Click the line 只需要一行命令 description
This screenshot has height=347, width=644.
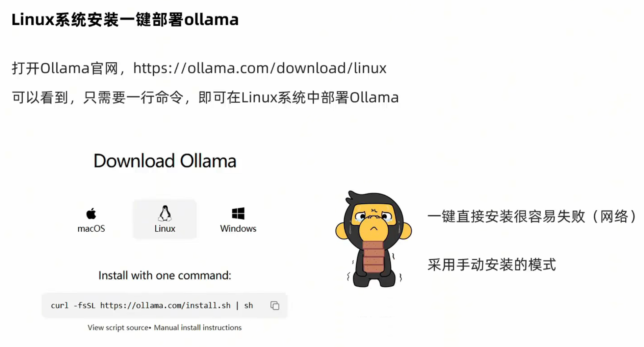205,97
